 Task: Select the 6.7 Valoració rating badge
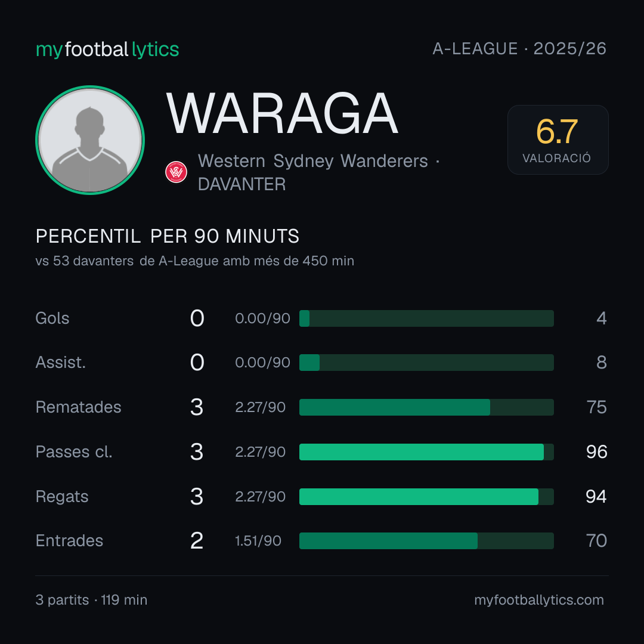(558, 140)
